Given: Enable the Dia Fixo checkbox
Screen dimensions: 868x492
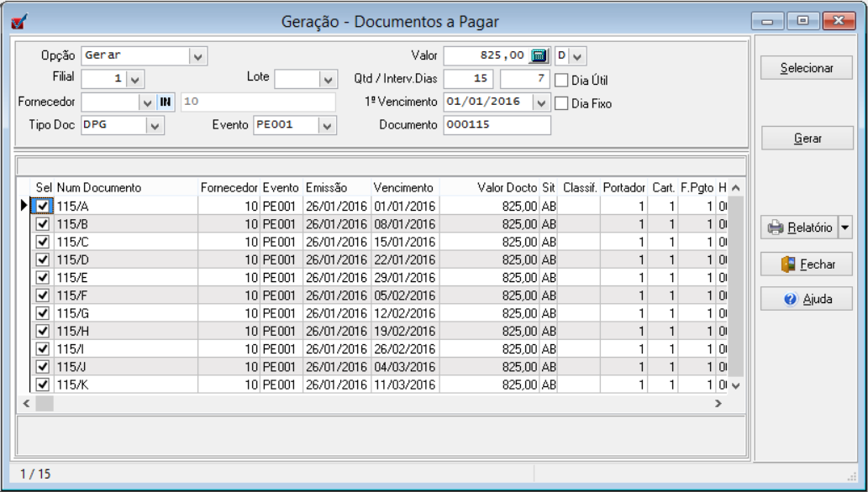Looking at the screenshot, I should coord(562,104).
